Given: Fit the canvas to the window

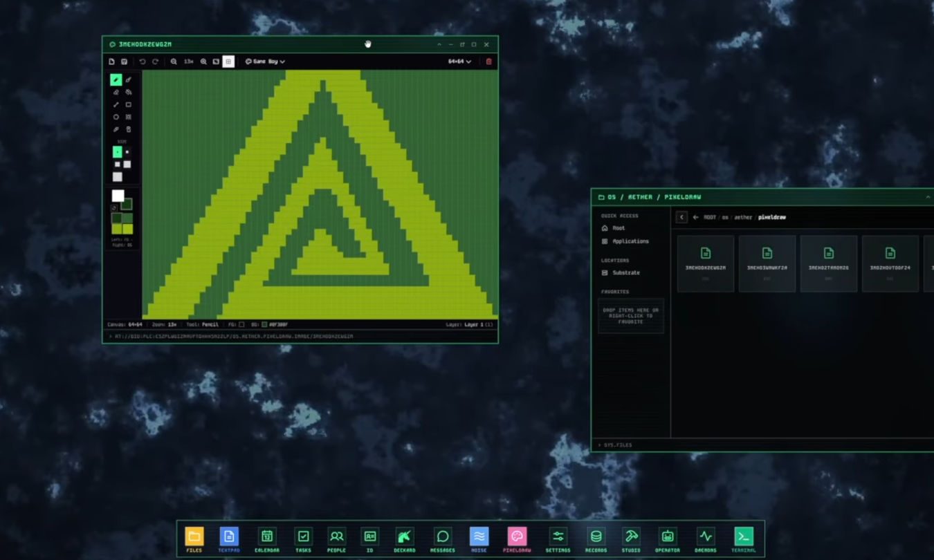Looking at the screenshot, I should (216, 62).
